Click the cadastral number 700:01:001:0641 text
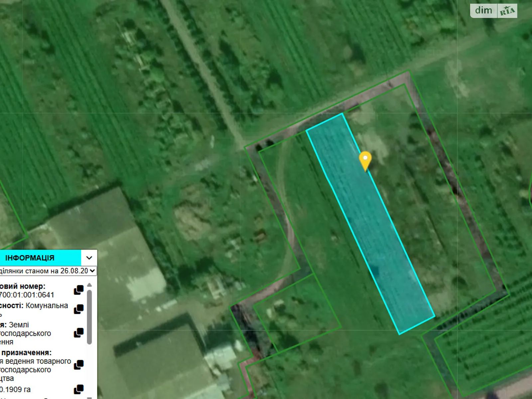532x399 pixels. 27,295
